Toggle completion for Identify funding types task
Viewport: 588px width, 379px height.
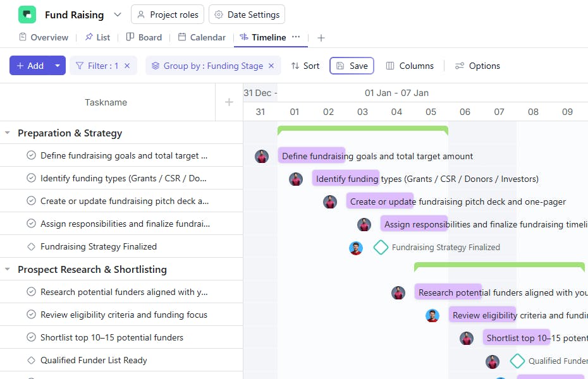pos(31,178)
